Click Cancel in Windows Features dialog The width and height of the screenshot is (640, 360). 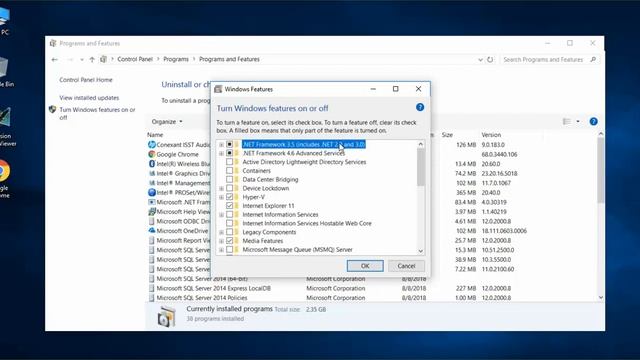(407, 266)
